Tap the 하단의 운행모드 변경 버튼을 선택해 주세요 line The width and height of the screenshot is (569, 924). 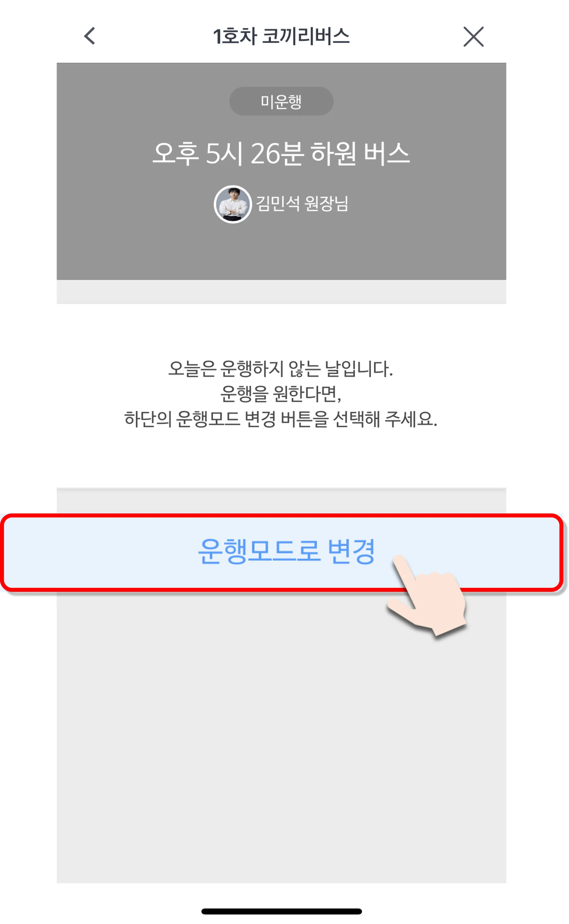(281, 419)
